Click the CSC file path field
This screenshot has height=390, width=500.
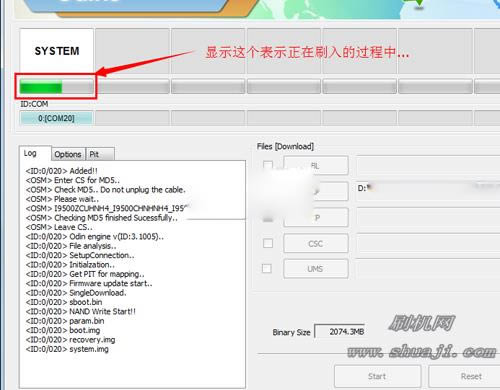click(428, 244)
